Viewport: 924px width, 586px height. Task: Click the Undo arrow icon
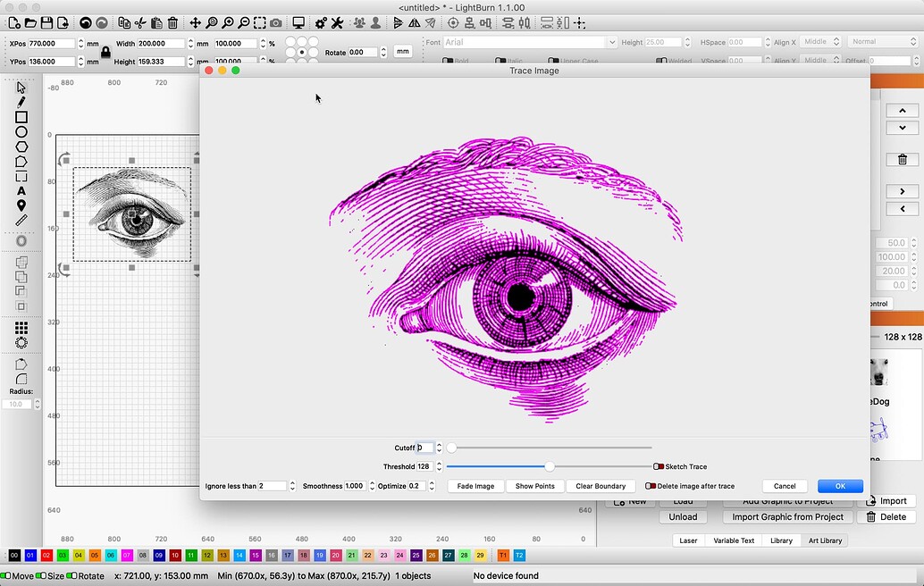click(x=86, y=23)
